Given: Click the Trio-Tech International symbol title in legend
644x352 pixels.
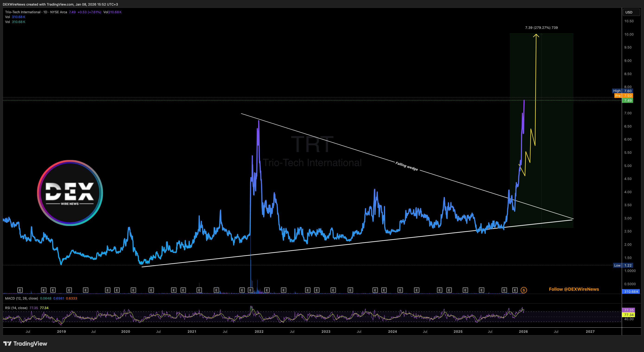Looking at the screenshot, I should point(23,12).
